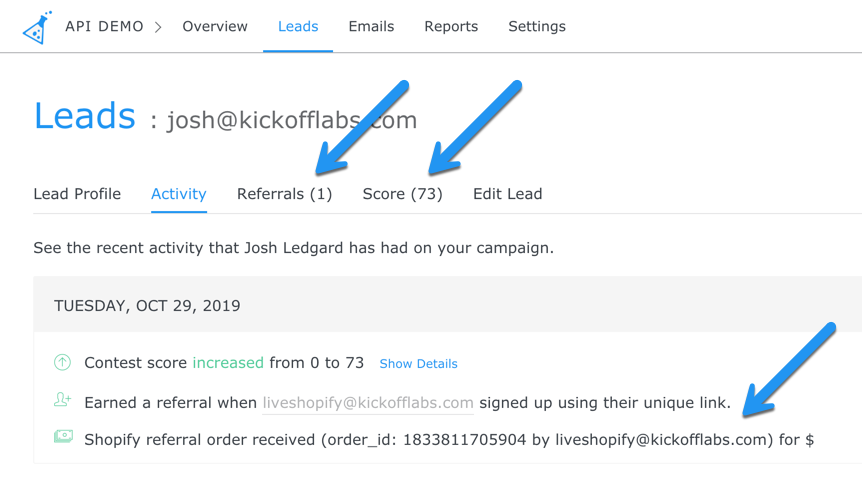Open the liveshopify@kickofflabs.com lead link
Viewport: 862px width, 496px height.
[x=368, y=403]
